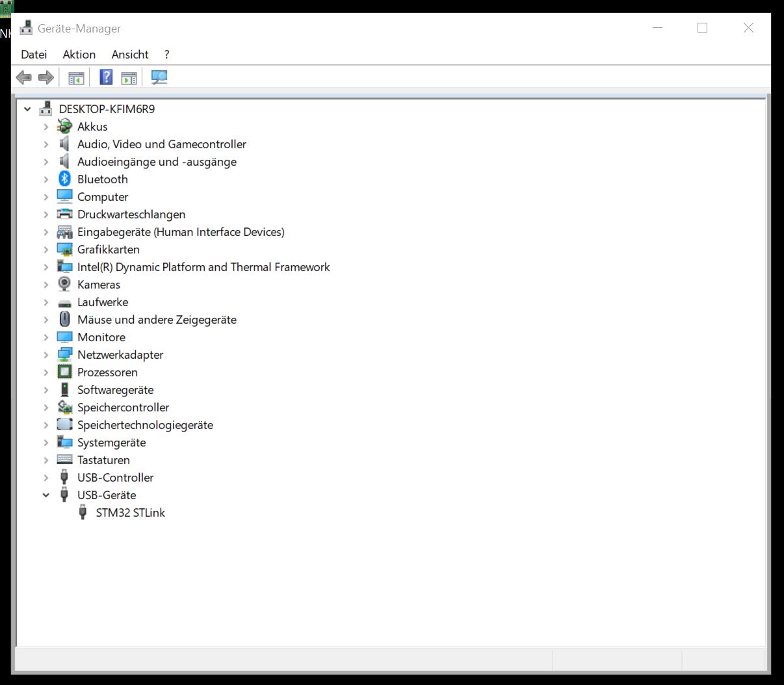
Task: Select the Monitore label
Action: pyautogui.click(x=101, y=337)
